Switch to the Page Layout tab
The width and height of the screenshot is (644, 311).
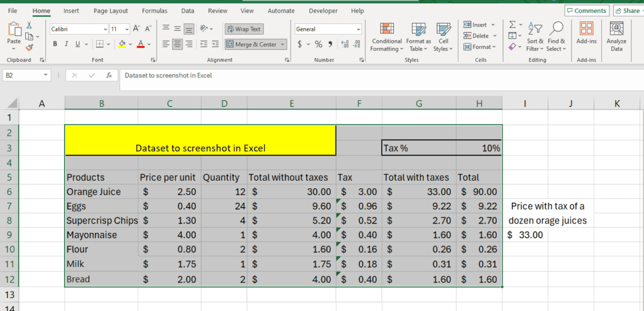point(111,11)
